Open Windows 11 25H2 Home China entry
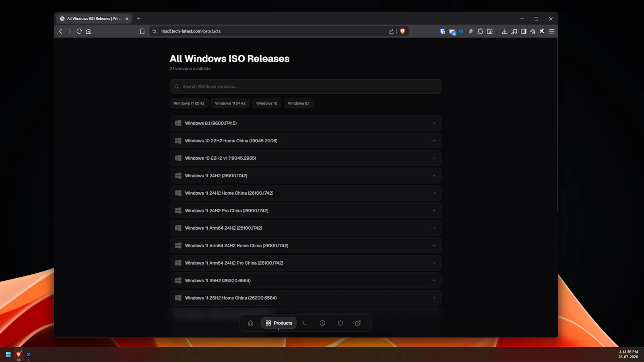 coord(305,298)
